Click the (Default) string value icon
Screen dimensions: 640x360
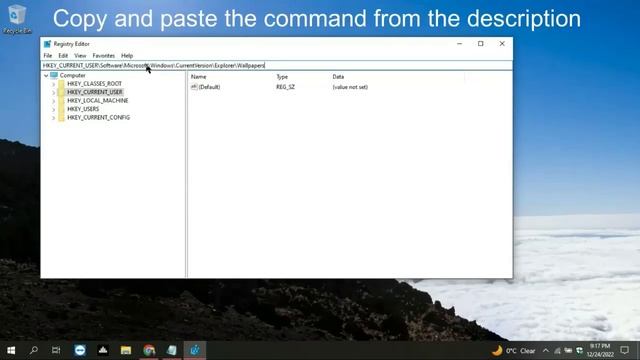(194, 87)
